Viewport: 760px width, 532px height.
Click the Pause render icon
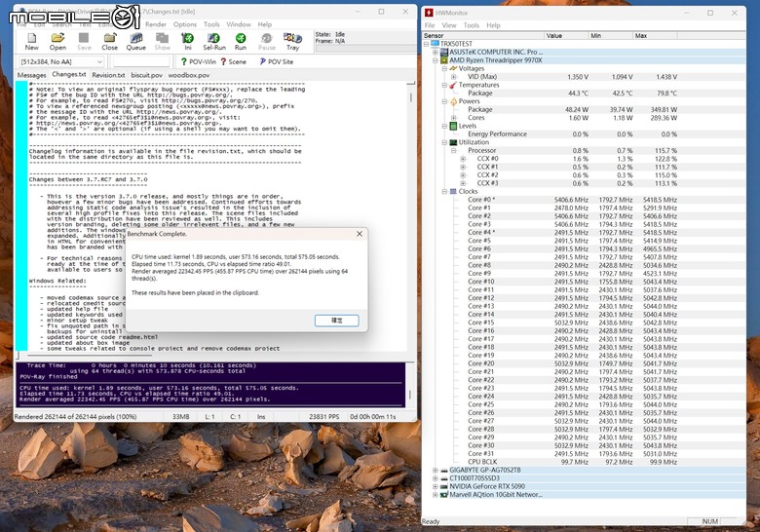pyautogui.click(x=267, y=42)
